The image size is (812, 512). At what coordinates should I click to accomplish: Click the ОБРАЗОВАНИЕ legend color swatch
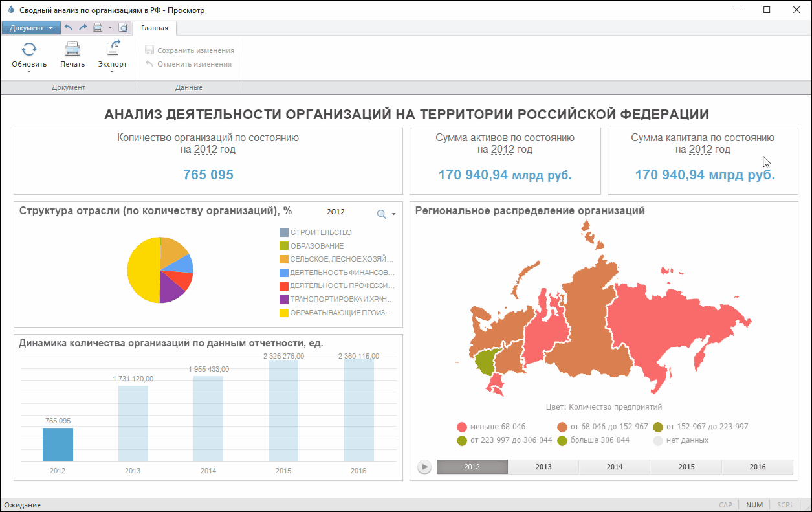pos(283,246)
